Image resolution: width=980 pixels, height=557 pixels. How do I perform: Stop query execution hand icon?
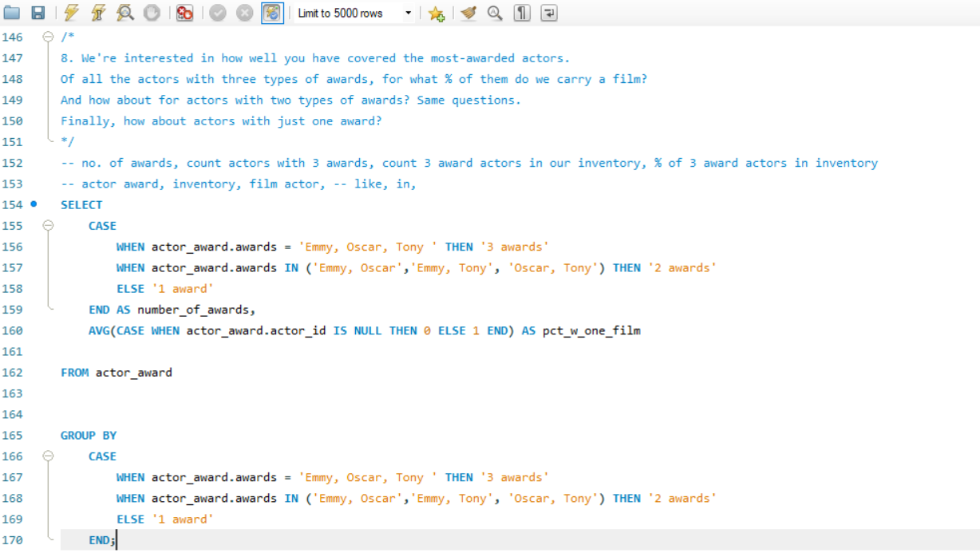[x=152, y=13]
